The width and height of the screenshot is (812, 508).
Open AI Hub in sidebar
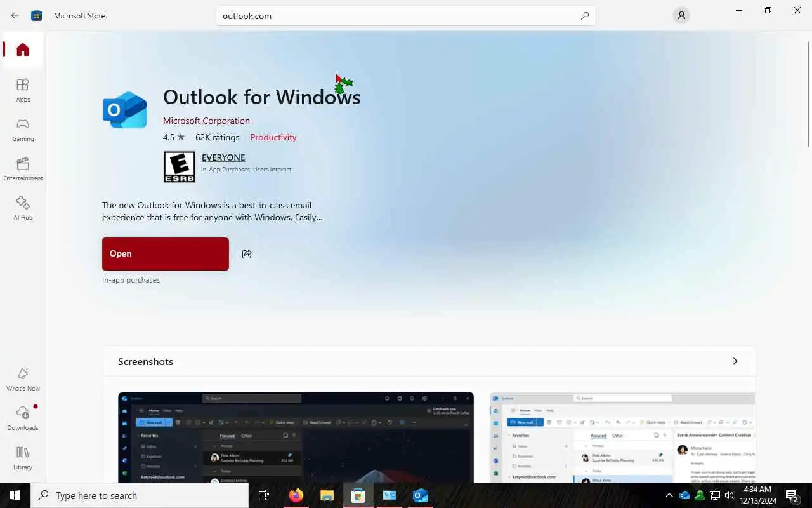tap(23, 208)
